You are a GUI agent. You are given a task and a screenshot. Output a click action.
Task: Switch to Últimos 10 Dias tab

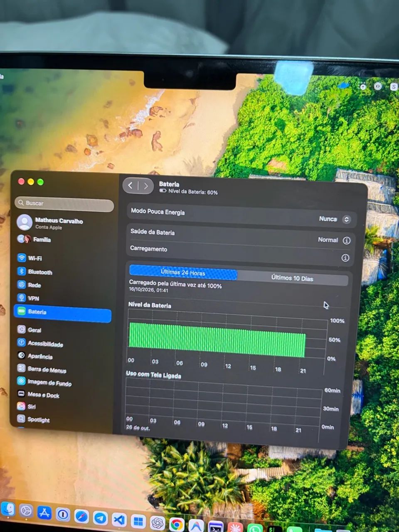click(292, 278)
